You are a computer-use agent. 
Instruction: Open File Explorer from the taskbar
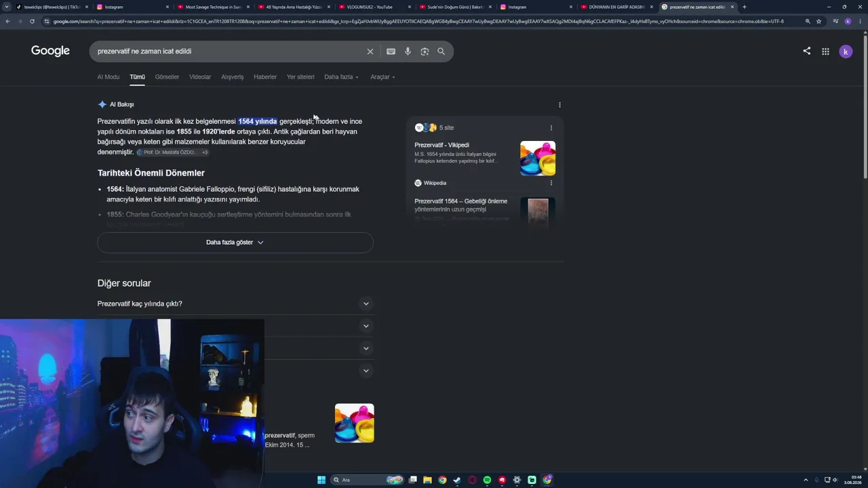click(x=427, y=480)
